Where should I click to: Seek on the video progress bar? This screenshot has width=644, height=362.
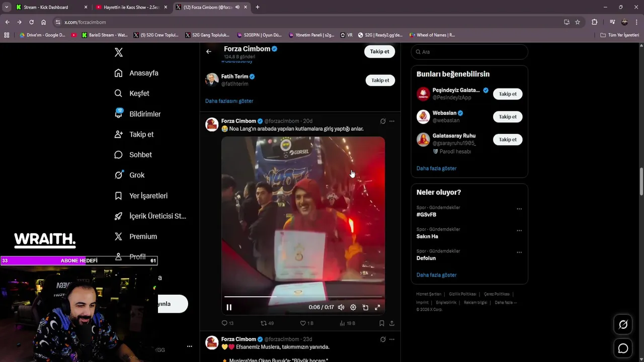(x=303, y=297)
